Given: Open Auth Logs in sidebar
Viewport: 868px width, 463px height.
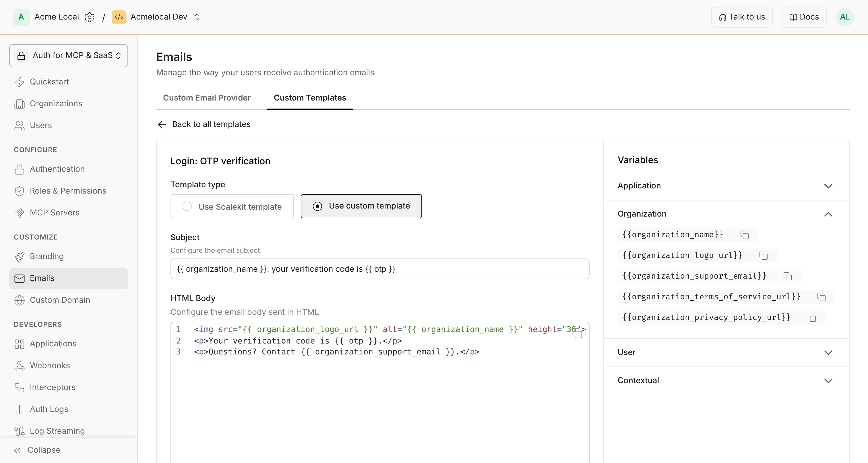Looking at the screenshot, I should click(68, 409).
